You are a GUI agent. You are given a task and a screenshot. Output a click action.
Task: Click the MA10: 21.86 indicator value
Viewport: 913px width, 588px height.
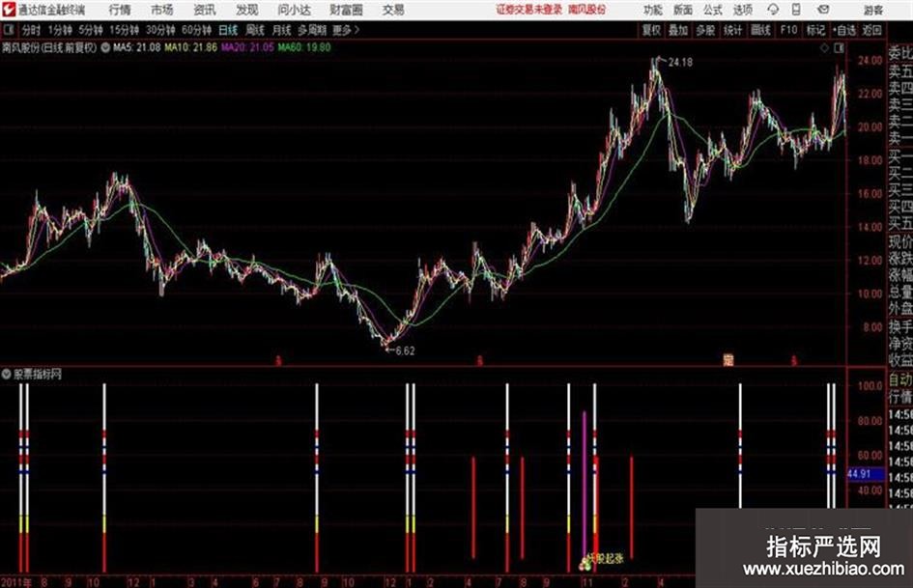191,47
